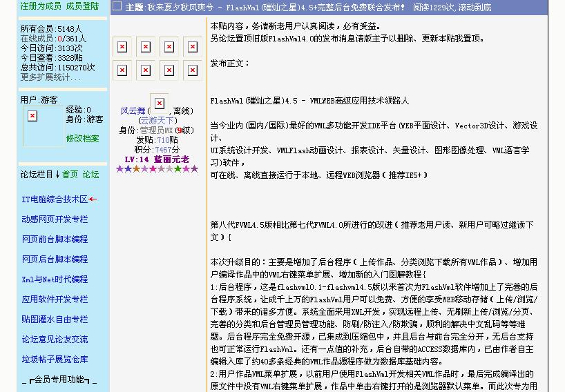
Task: Click the 所有会员:5148人 stat line
Action: (x=51, y=29)
